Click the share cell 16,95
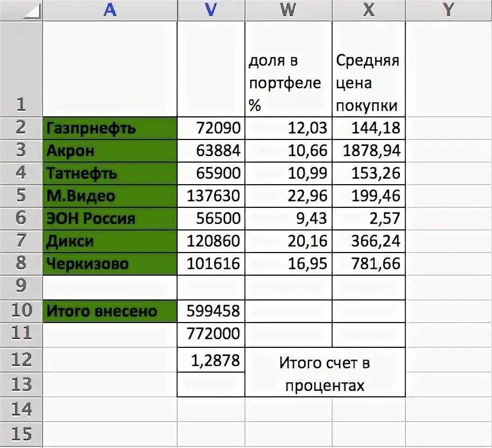The image size is (492, 448). tap(289, 264)
